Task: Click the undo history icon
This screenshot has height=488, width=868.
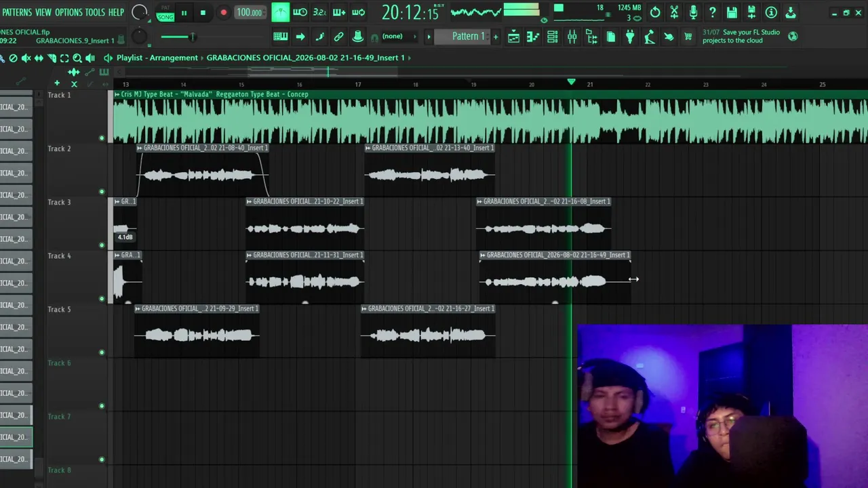Action: click(x=655, y=12)
